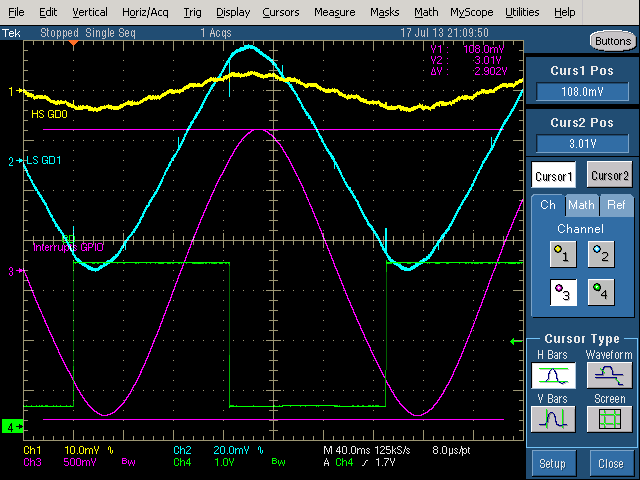Viewport: 640px width, 480px height.
Task: Select the Waveform cursor type icon
Action: coord(608,376)
